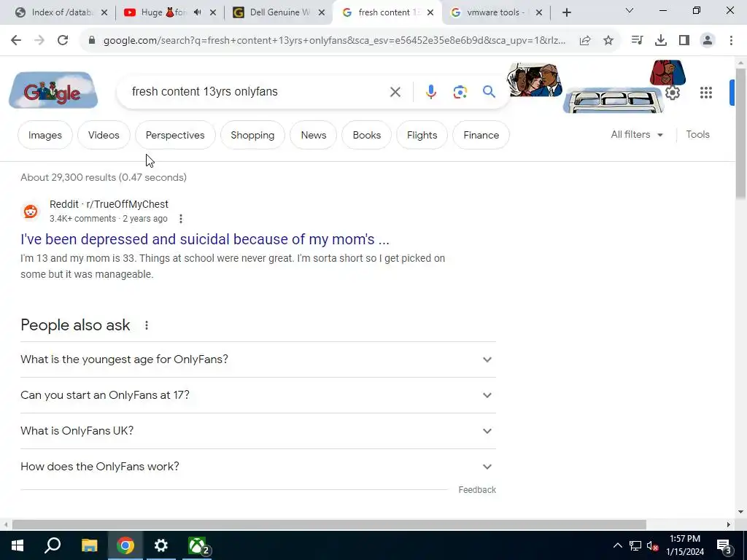Open the Xbox app on the taskbar

[197, 545]
